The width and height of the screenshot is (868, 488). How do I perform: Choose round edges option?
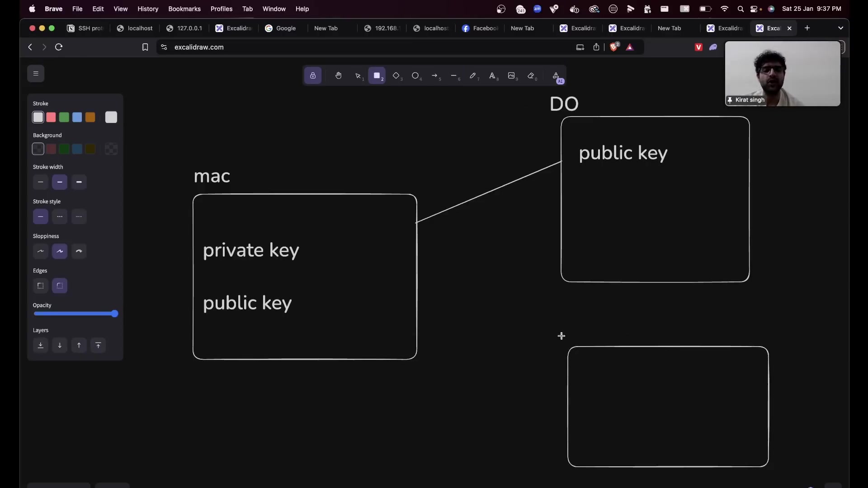click(60, 286)
